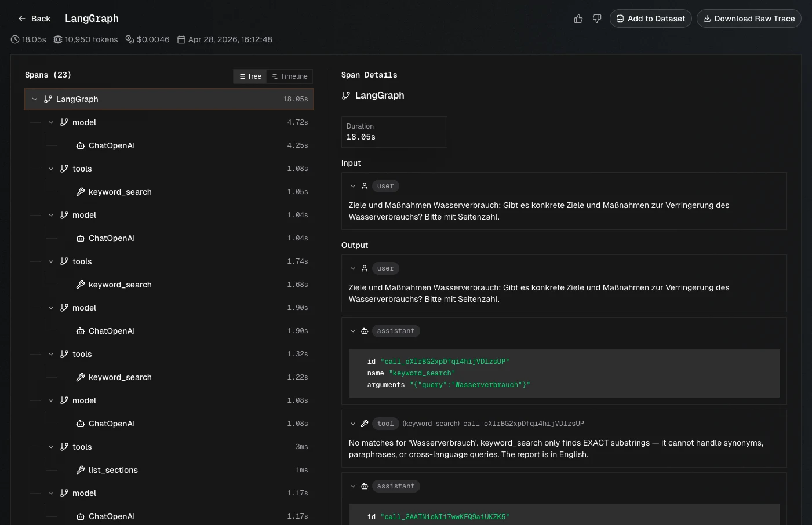812x525 pixels.
Task: Collapse the call_2AATNioNIi7 assistant message
Action: pos(353,486)
